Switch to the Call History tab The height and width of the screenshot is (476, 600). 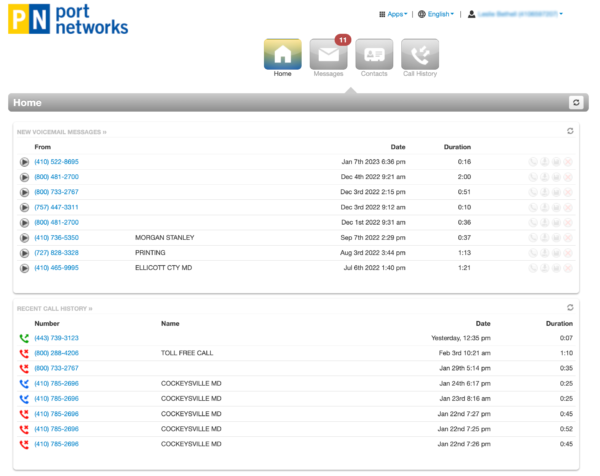click(x=420, y=54)
